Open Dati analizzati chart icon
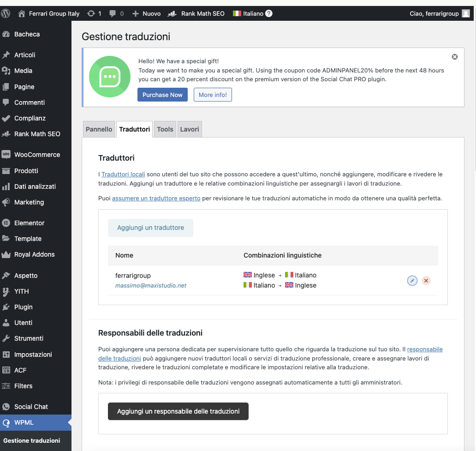Viewport: 476px width, 451px height. pyautogui.click(x=6, y=186)
